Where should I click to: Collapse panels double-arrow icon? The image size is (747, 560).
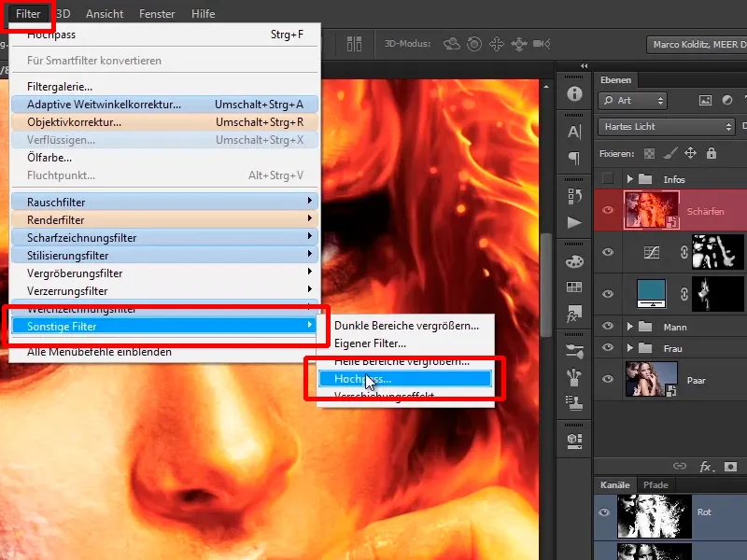click(585, 66)
